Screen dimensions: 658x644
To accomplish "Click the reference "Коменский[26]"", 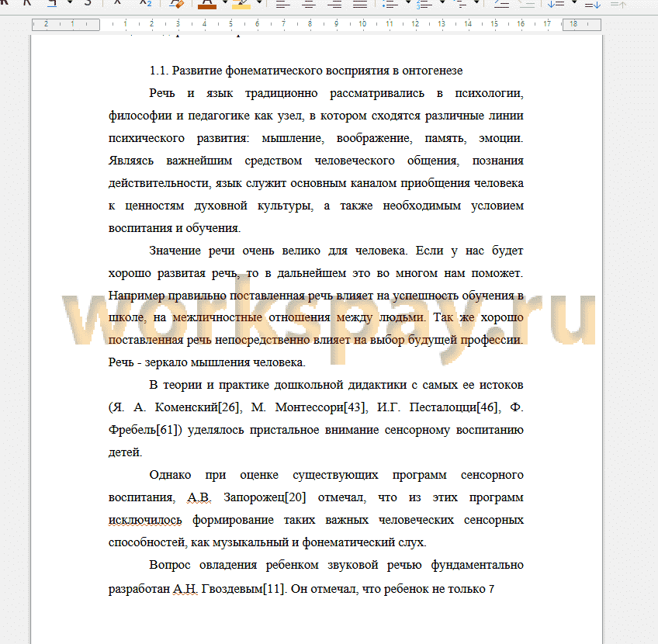I will pos(199,407).
